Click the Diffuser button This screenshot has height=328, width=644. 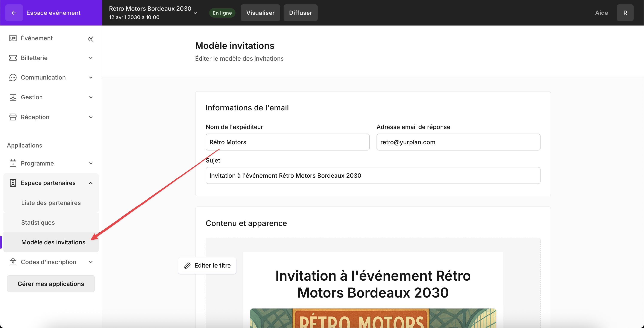tap(300, 13)
